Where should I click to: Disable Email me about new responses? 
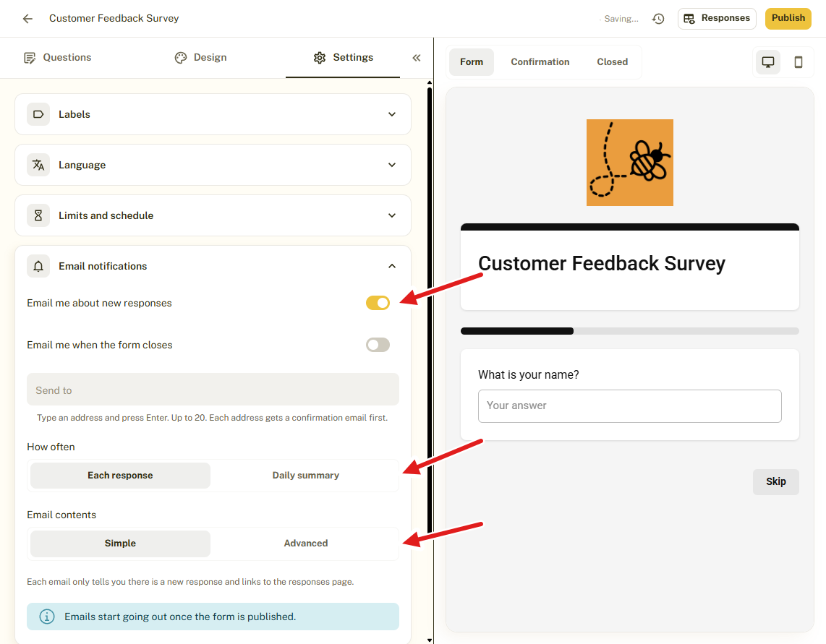coord(378,303)
